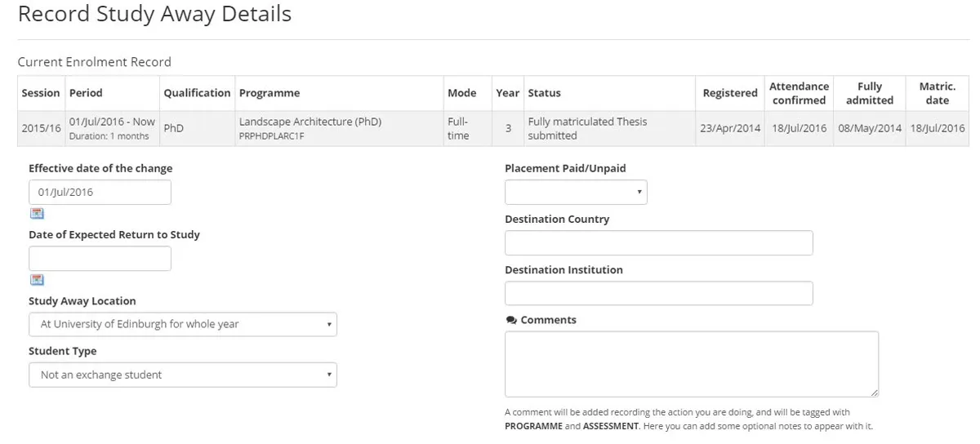Viewport: 980px width, 444px height.
Task: Click the Comments speech bubble icon
Action: click(x=511, y=320)
